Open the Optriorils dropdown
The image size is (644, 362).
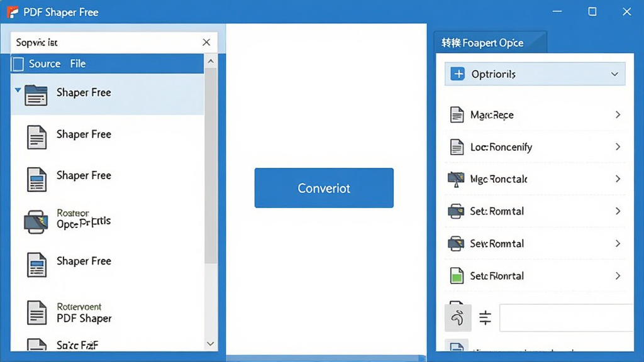[x=535, y=74]
